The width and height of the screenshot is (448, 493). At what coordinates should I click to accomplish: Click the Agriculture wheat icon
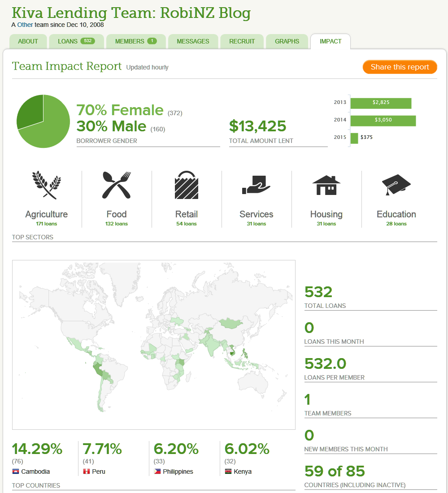(x=47, y=185)
